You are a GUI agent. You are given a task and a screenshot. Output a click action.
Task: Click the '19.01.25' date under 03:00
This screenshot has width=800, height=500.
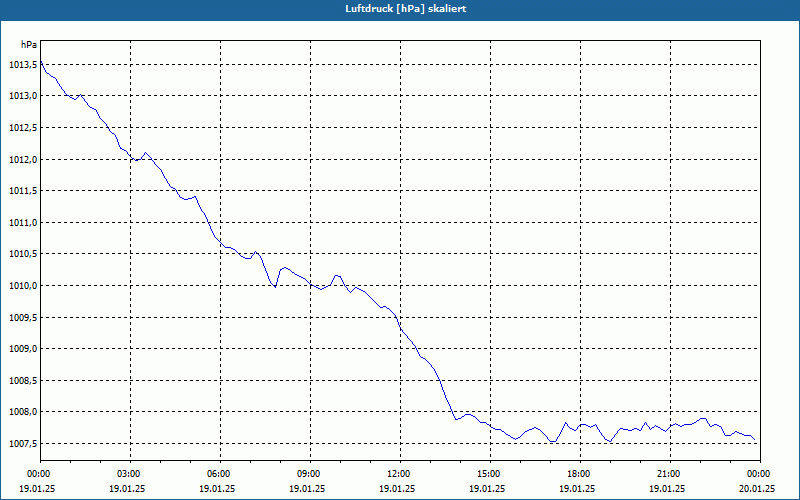pos(127,489)
